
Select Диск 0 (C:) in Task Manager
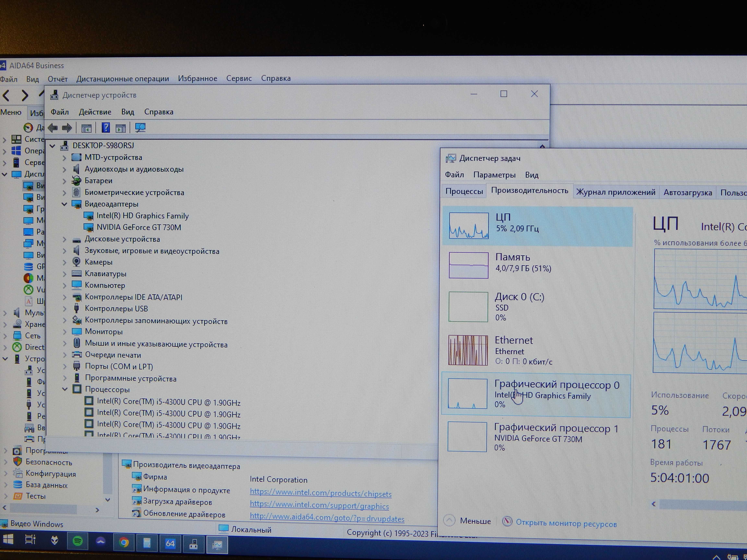coord(537,307)
